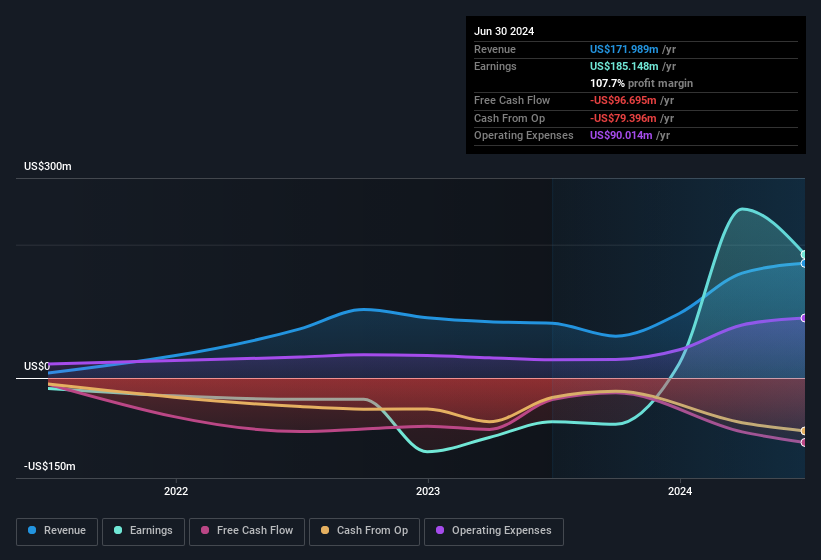
Task: Click the Revenue label in tooltip
Action: click(495, 49)
